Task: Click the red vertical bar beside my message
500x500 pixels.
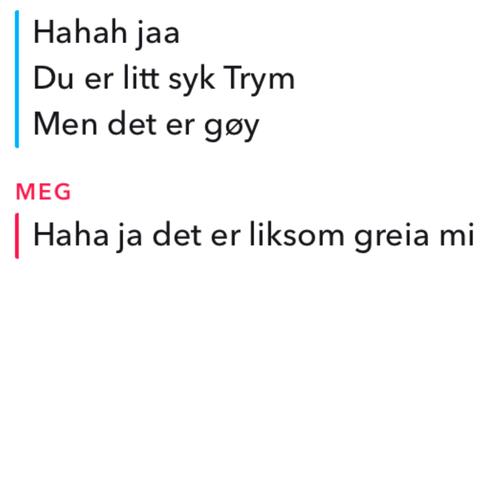Action: coord(17,236)
